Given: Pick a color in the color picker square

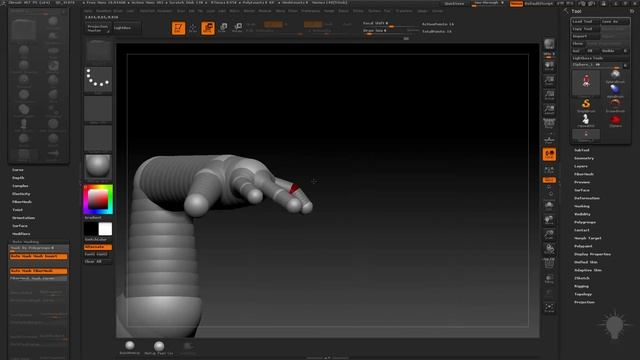Looking at the screenshot, I should (x=98, y=200).
